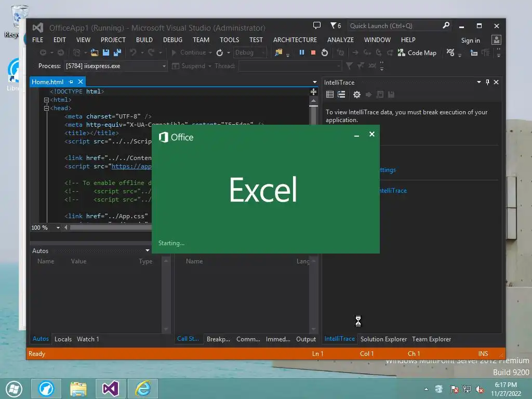Switch to the Breakpoints tab
The width and height of the screenshot is (532, 399).
pyautogui.click(x=218, y=339)
